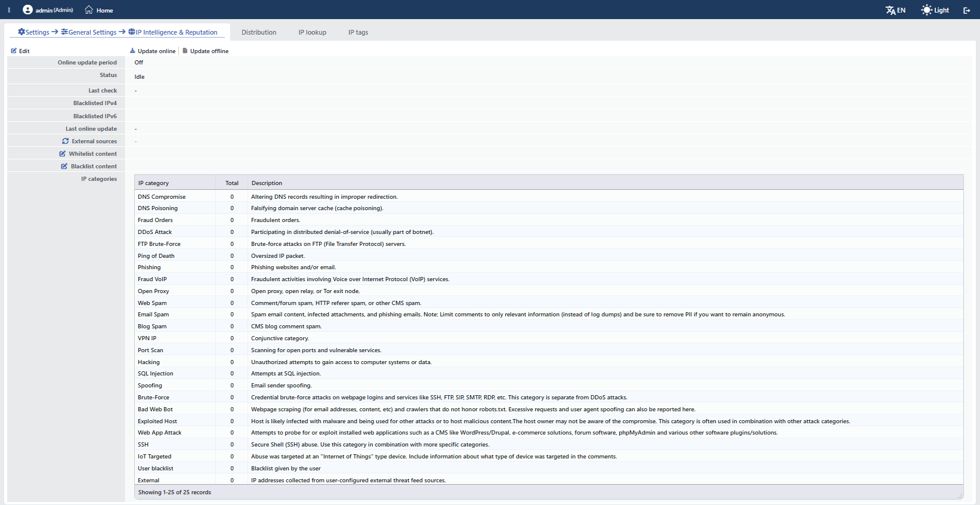
Task: Select the Blog Spam row
Action: 549,326
